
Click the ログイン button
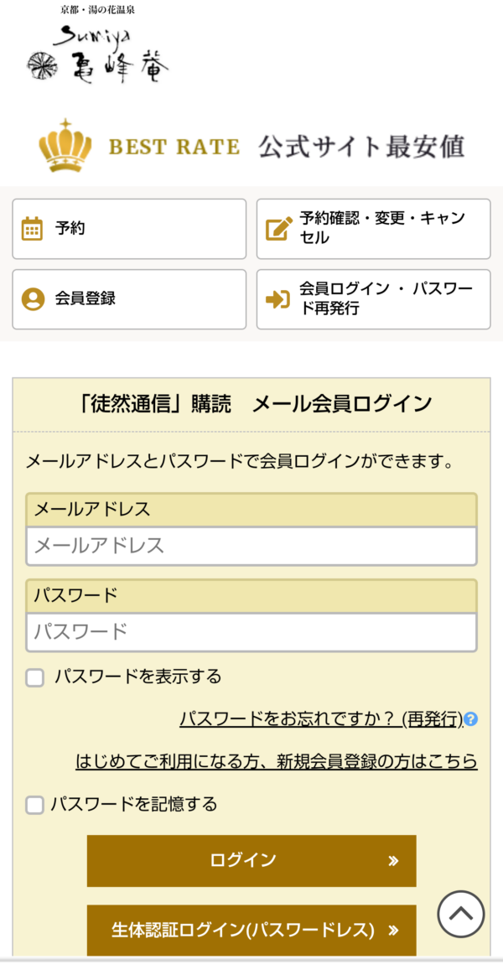[x=251, y=861]
